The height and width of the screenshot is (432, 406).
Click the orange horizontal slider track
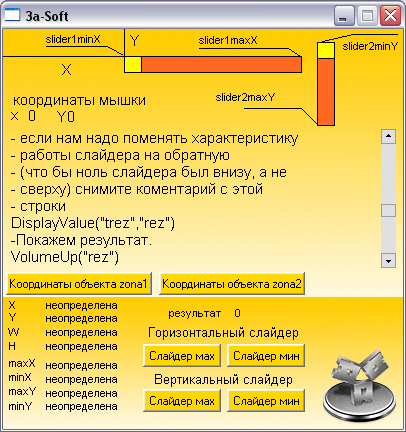point(221,64)
